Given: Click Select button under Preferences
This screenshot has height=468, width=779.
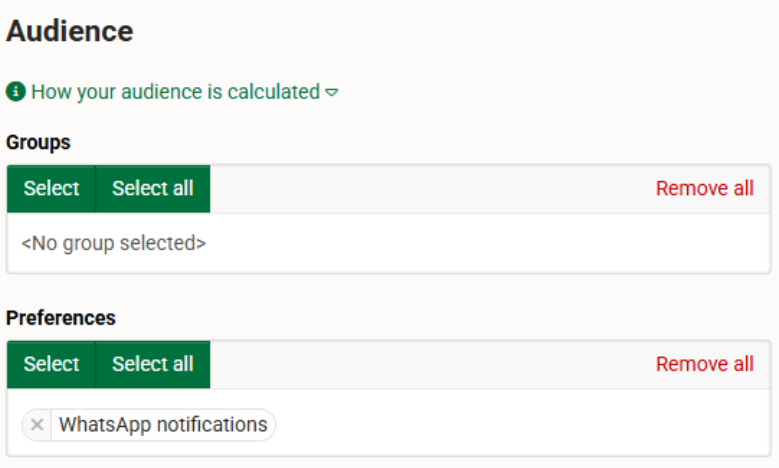Looking at the screenshot, I should [x=51, y=364].
